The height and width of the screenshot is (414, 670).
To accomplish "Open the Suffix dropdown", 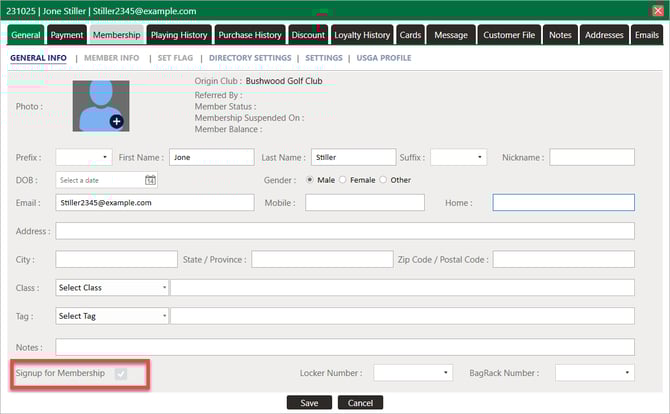I will [457, 157].
